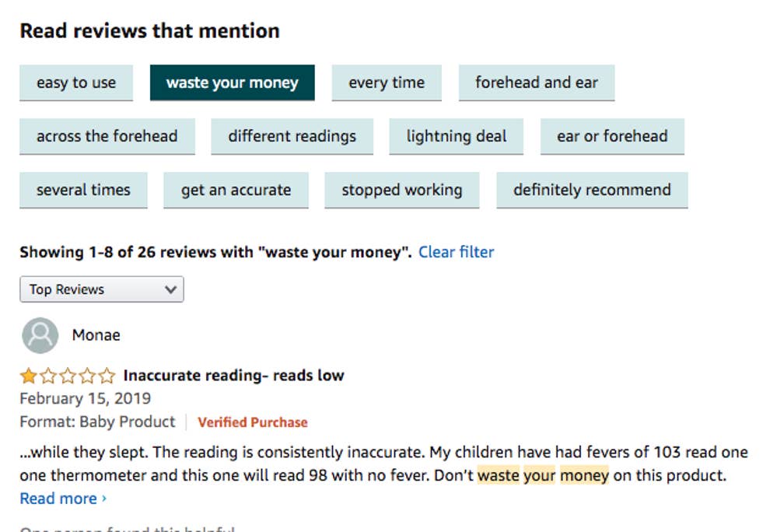Select the 'forehead and ear' tag
The width and height of the screenshot is (770, 532).
pyautogui.click(x=537, y=82)
